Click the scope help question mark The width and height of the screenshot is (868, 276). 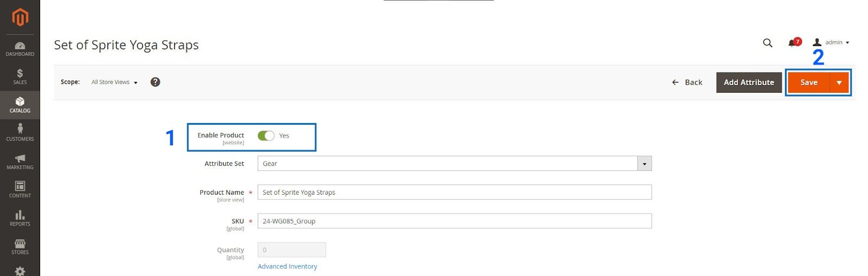click(x=155, y=82)
